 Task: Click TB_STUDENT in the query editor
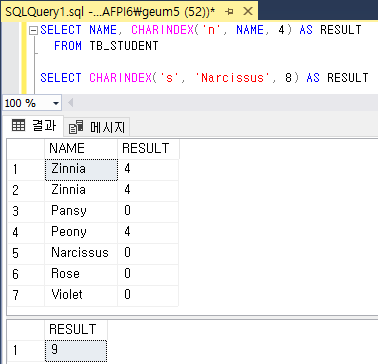click(x=124, y=46)
